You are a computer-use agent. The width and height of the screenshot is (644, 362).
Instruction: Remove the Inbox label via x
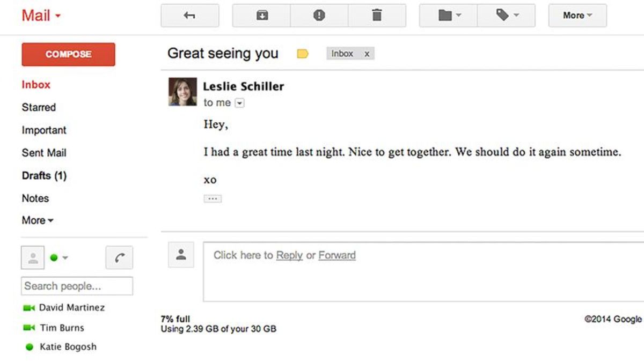(367, 54)
